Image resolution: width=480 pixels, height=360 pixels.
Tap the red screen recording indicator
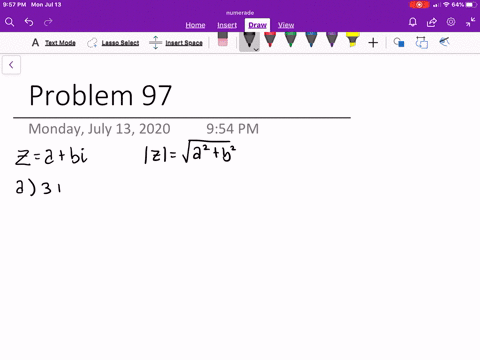(x=419, y=5)
